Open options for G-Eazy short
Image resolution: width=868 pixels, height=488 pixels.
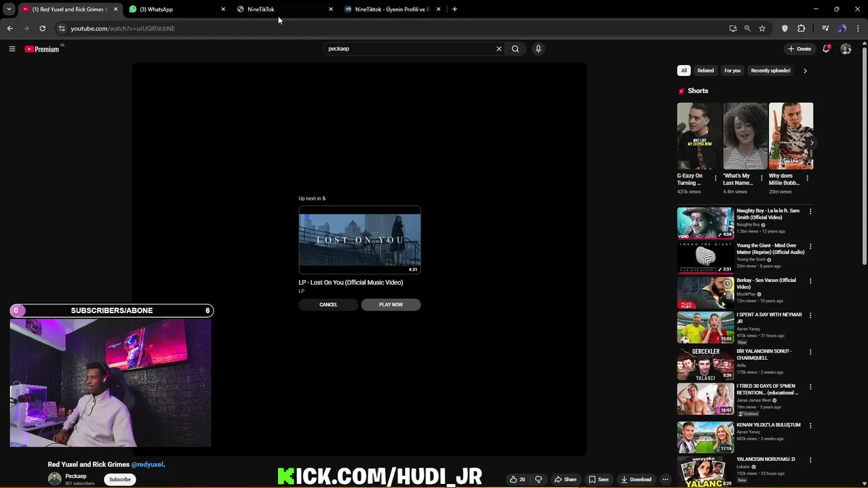[715, 178]
